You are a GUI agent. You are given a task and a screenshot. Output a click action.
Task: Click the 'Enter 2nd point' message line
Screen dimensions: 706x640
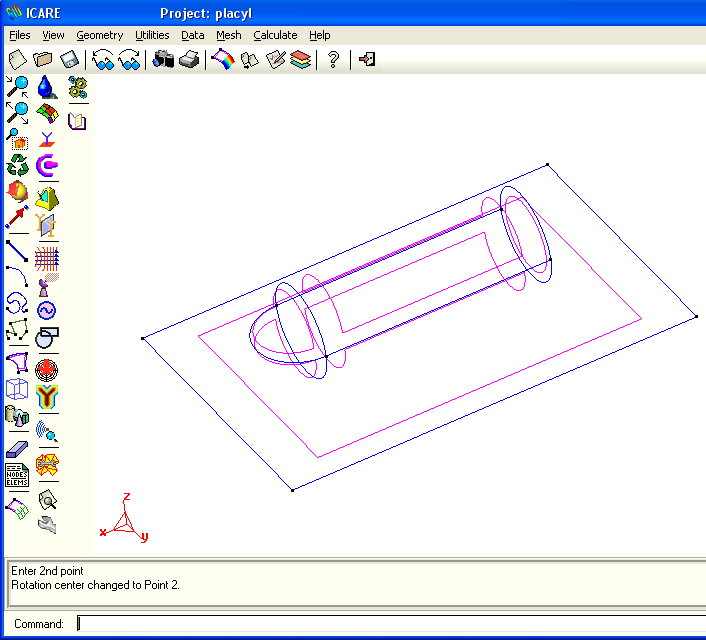coord(47,571)
